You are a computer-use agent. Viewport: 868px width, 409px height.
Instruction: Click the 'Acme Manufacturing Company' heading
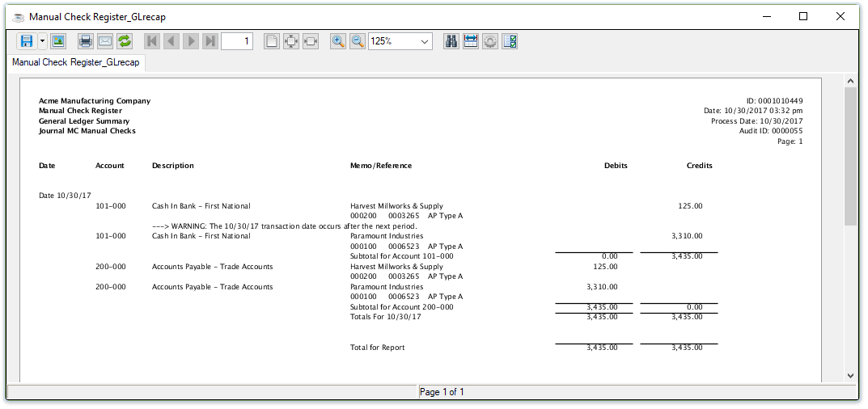[95, 101]
